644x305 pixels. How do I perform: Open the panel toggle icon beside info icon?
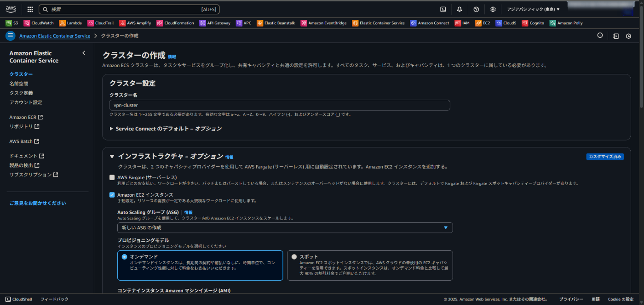click(616, 36)
